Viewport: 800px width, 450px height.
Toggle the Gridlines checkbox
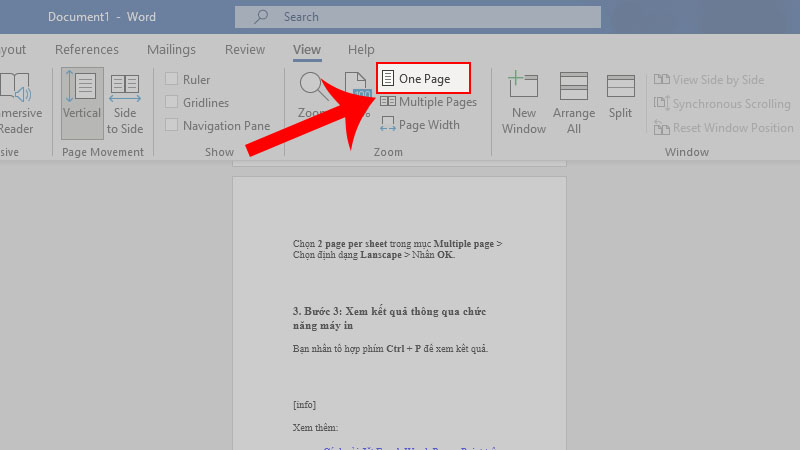click(x=171, y=102)
